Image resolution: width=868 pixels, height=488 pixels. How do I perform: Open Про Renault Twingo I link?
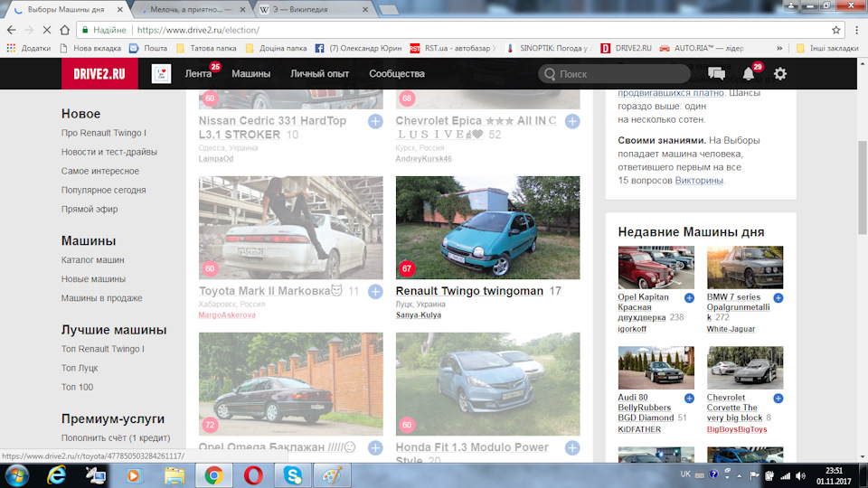click(x=103, y=133)
